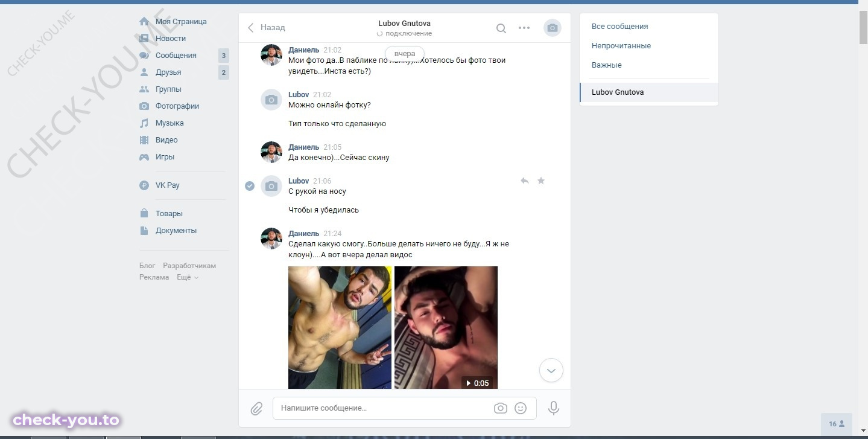Click message 'Тип только что сделанную'

point(337,124)
